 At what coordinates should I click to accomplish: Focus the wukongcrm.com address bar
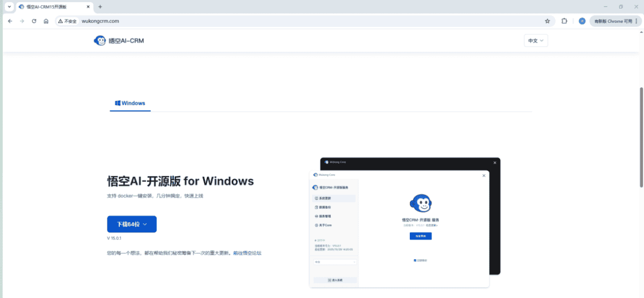pyautogui.click(x=304, y=21)
